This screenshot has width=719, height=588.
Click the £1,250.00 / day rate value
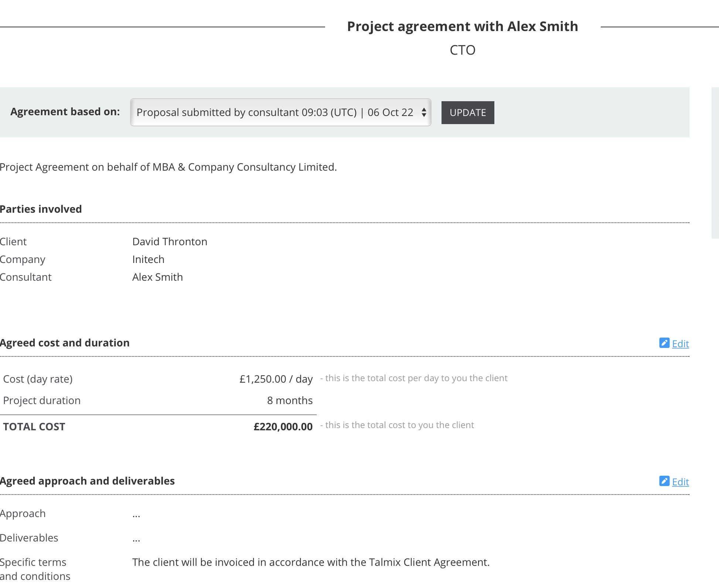click(x=276, y=379)
